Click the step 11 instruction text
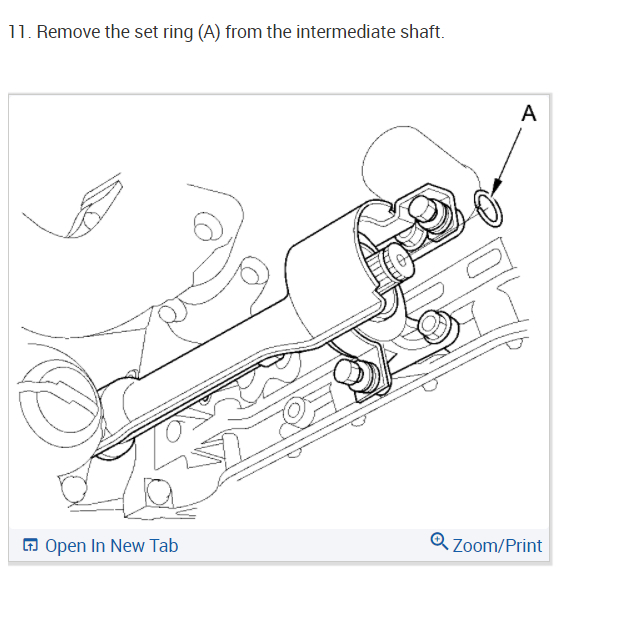Viewport: 636px width, 627px height. click(x=226, y=32)
